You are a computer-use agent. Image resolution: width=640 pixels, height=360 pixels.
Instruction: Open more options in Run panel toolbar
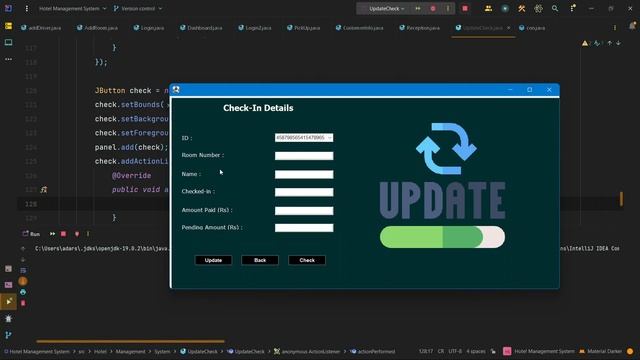[x=88, y=234]
